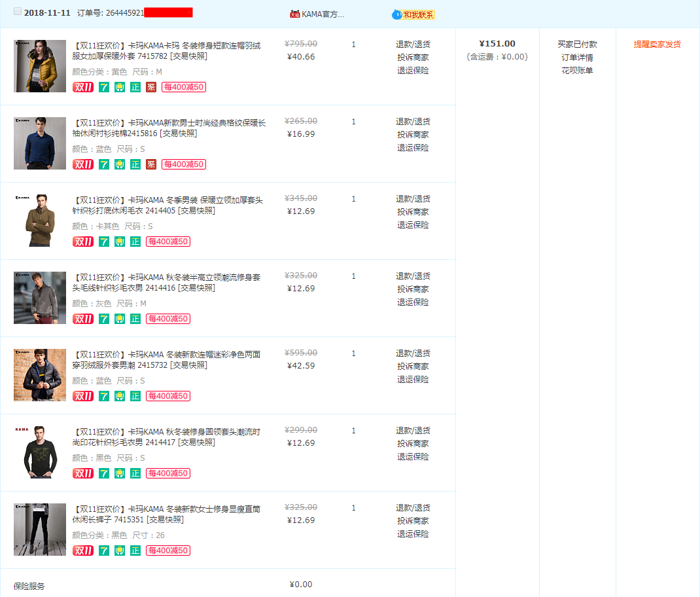Open the black trousers thumbnail for 7415351
Image resolution: width=700 pixels, height=597 pixels.
40,530
